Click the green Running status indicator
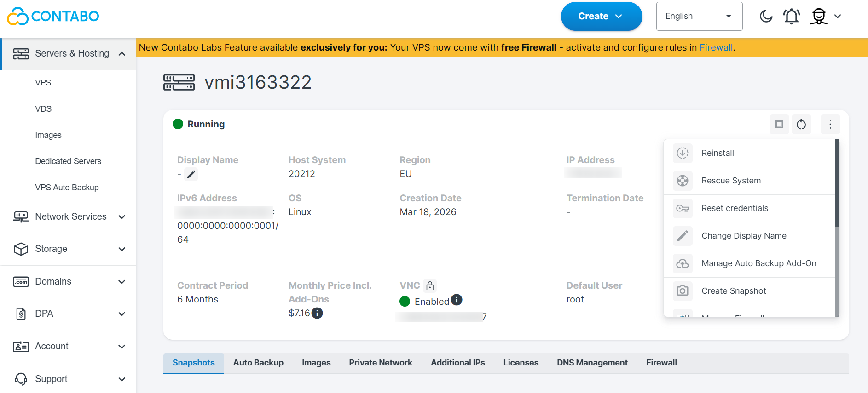 tap(178, 124)
